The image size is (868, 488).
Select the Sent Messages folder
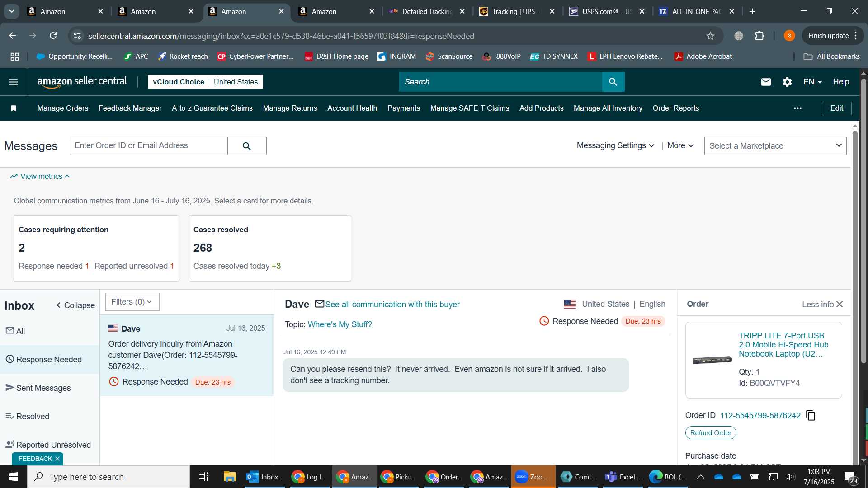tap(49, 388)
